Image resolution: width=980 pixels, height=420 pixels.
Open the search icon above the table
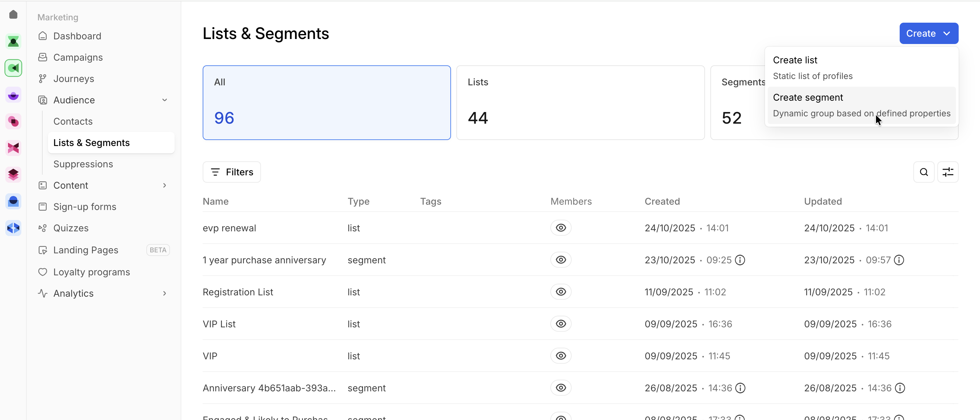pos(923,172)
